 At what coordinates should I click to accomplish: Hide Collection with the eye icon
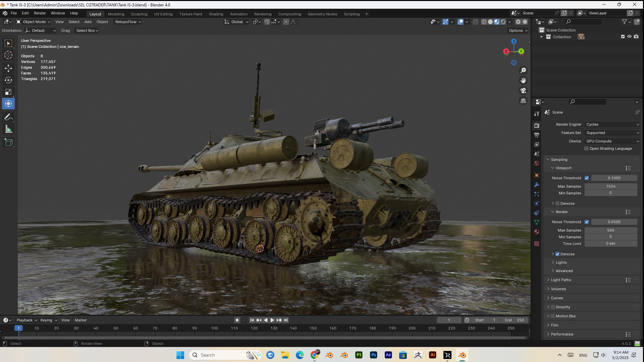click(x=629, y=37)
